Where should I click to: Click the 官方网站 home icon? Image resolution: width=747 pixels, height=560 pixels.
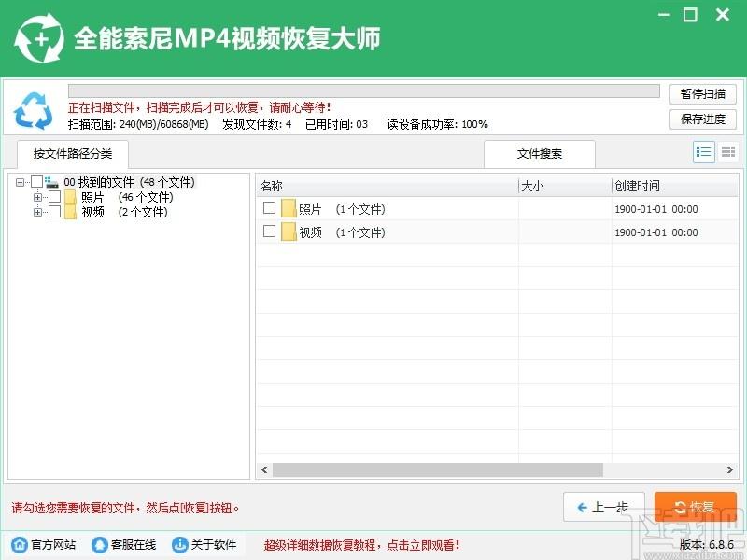click(19, 544)
